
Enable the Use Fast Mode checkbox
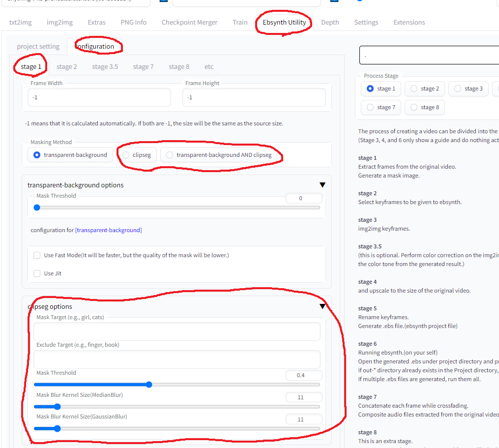(37, 255)
